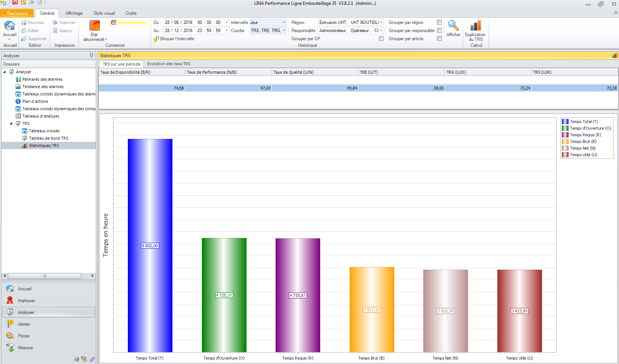Open the Responsable dropdown arrow
Image resolution: width=619 pixels, height=364 pixels.
click(x=381, y=31)
